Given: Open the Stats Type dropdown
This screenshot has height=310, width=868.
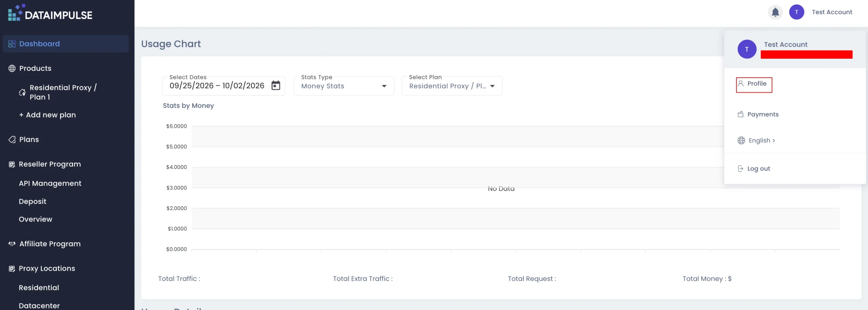Looking at the screenshot, I should (344, 85).
